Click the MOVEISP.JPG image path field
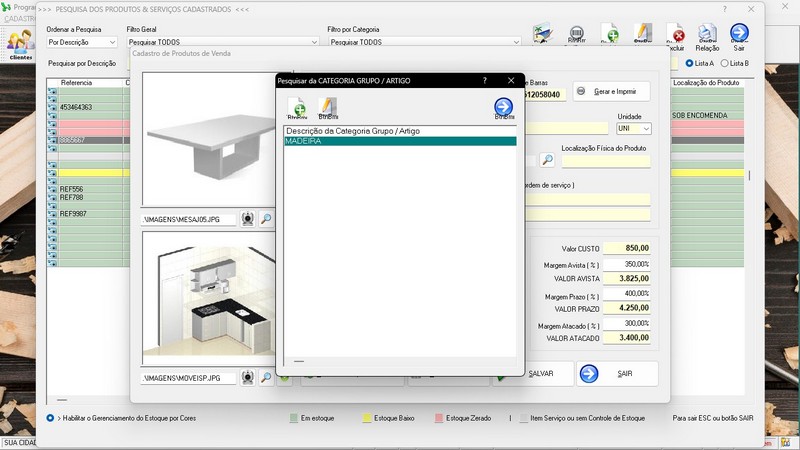Image resolution: width=800 pixels, height=450 pixels. click(x=188, y=378)
